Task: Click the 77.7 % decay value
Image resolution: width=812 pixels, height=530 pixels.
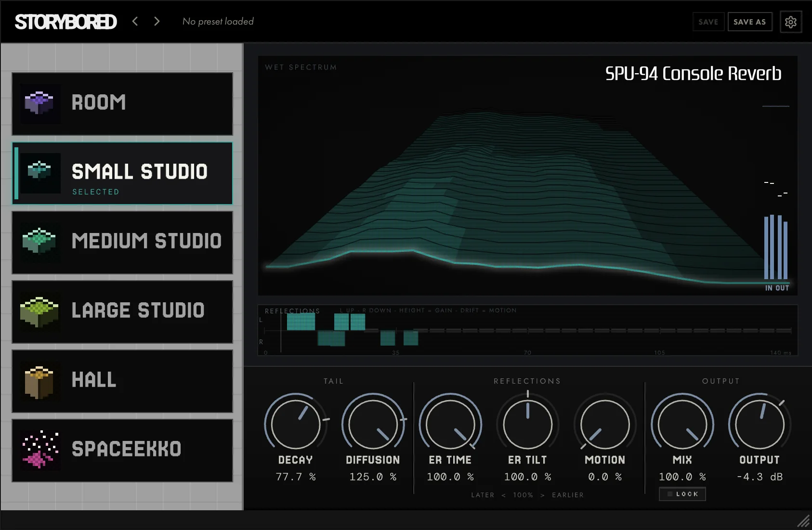Action: tap(296, 477)
